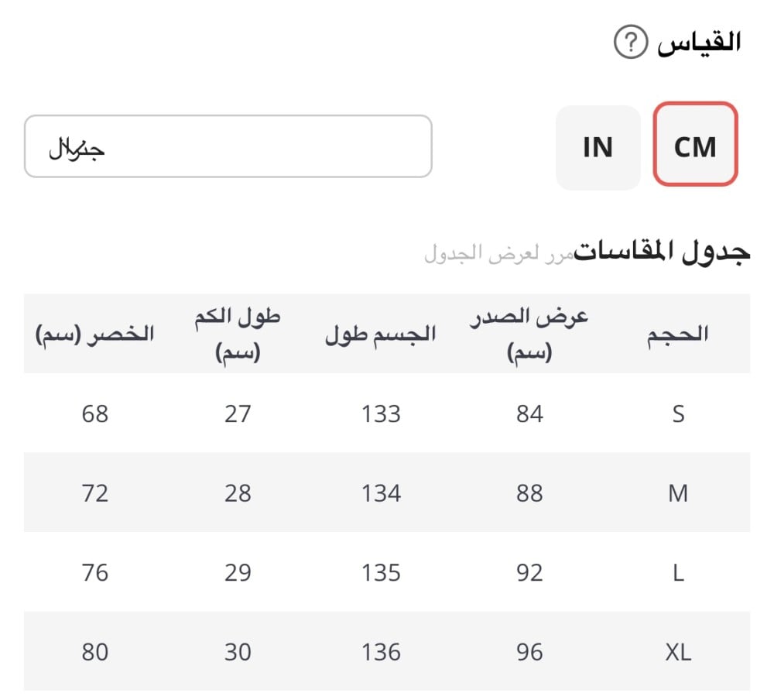Select the عرض الصدر column header
The image size is (774, 700).
click(529, 334)
